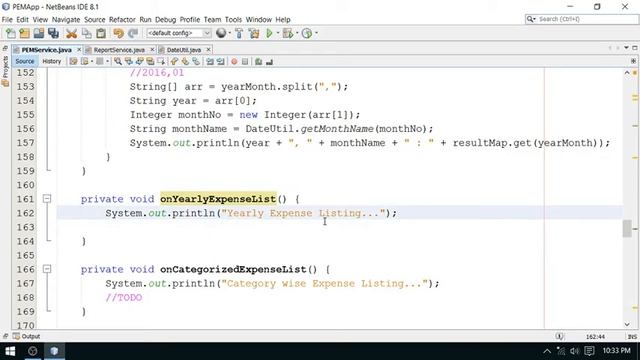
Task: Click the globe Set Project Browser icon
Action: pos(221,33)
